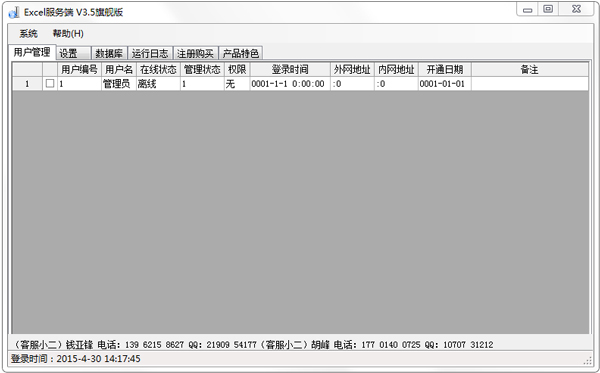600x373 pixels.
Task: Click the 管理状态 column header
Action: pos(202,70)
